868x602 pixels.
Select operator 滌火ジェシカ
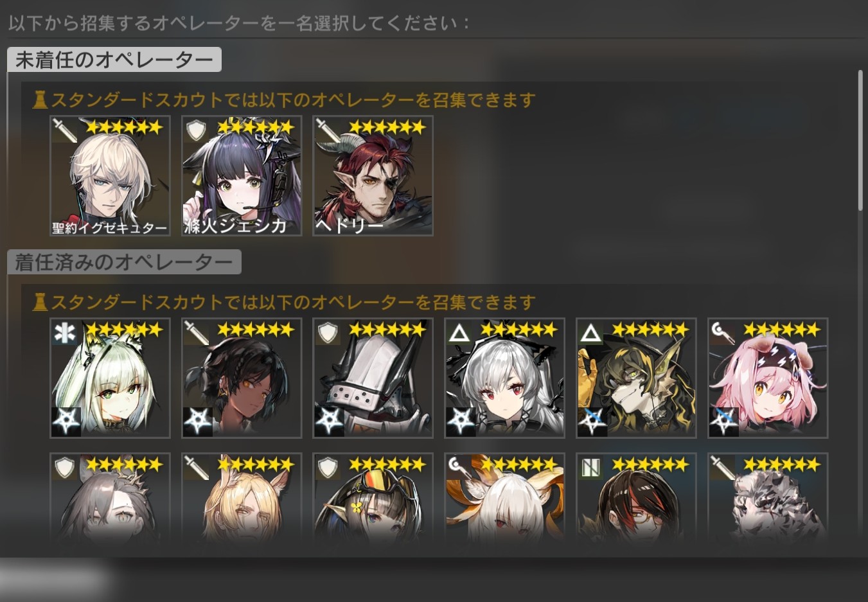click(x=242, y=176)
